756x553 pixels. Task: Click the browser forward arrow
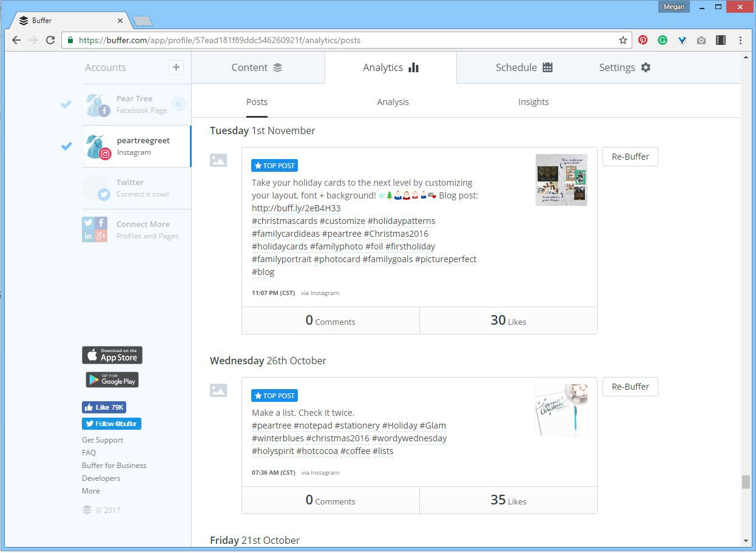pyautogui.click(x=33, y=40)
